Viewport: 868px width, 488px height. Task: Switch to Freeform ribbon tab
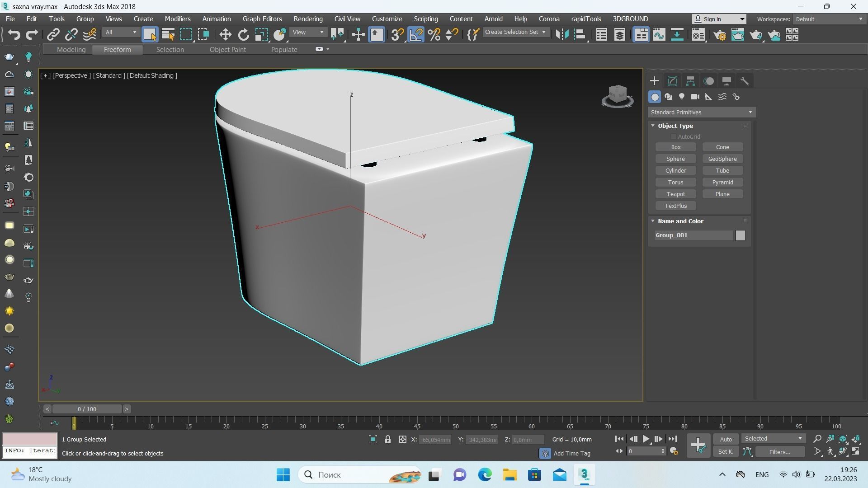click(117, 50)
